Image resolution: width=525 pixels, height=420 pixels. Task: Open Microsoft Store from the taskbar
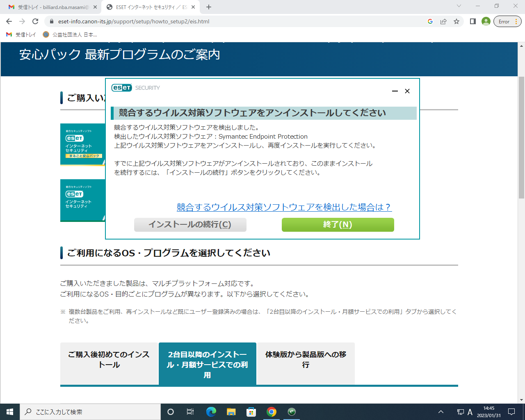point(251,412)
